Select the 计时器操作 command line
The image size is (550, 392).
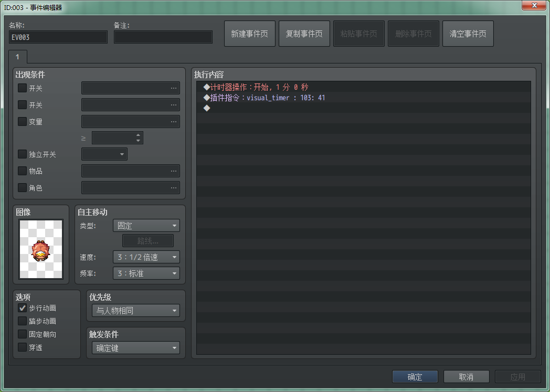[x=363, y=87]
